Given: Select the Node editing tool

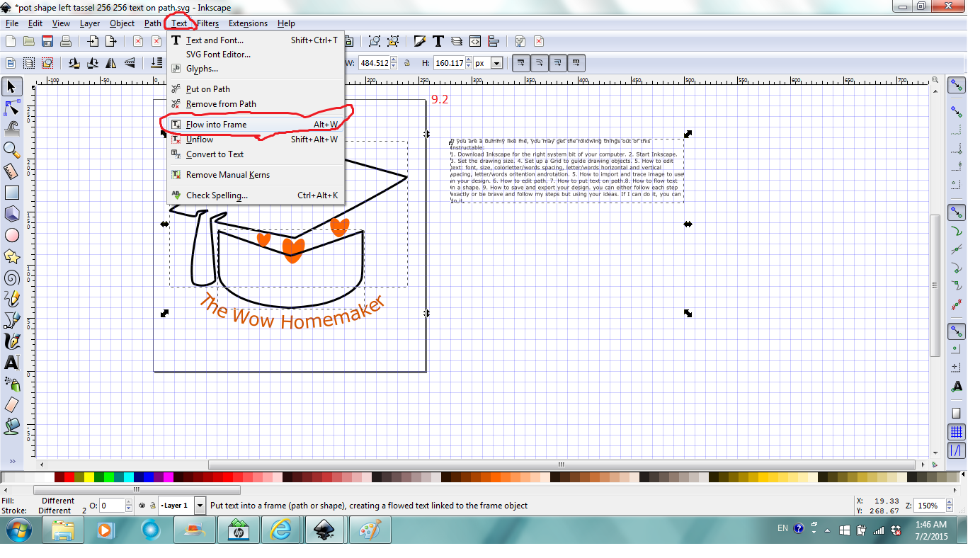Looking at the screenshot, I should click(x=12, y=108).
